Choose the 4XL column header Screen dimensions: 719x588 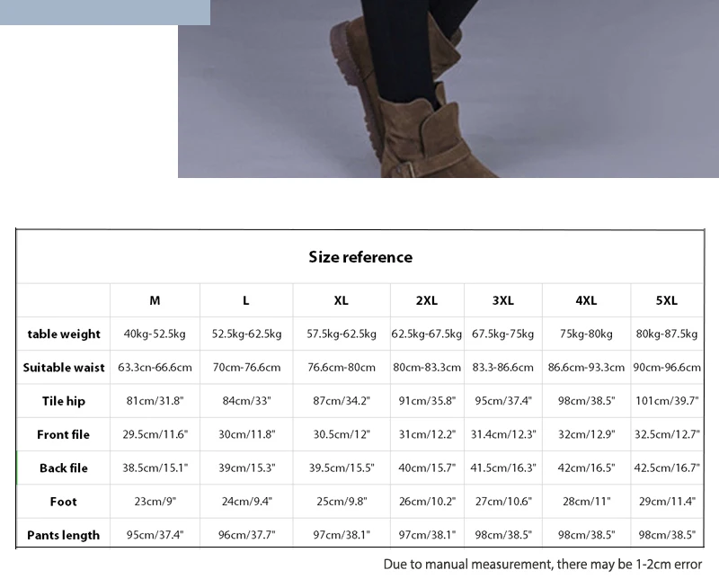[x=586, y=300]
